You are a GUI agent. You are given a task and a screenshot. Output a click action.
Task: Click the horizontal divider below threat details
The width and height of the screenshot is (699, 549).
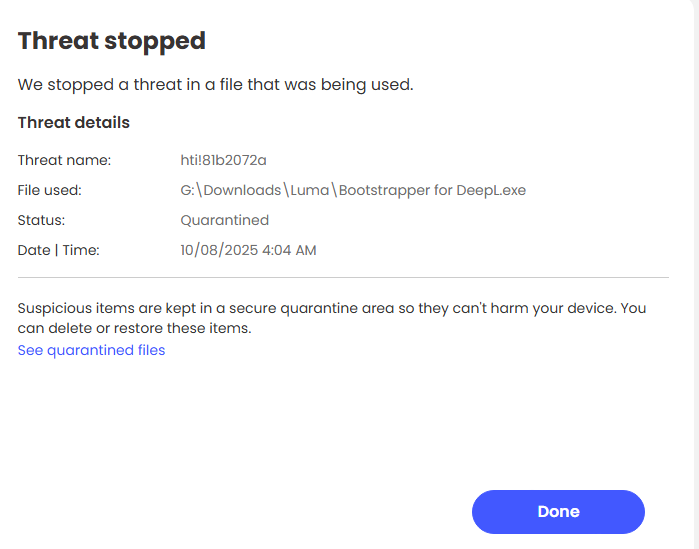click(x=343, y=277)
